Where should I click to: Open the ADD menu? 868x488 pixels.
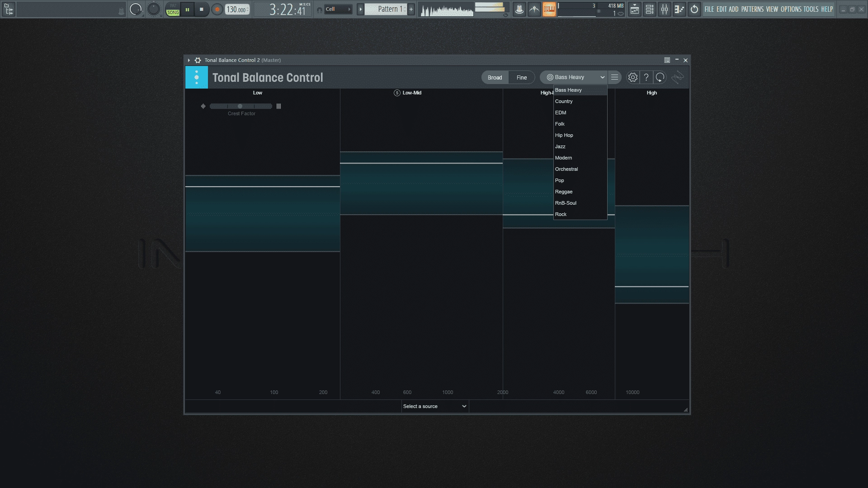[x=734, y=9]
